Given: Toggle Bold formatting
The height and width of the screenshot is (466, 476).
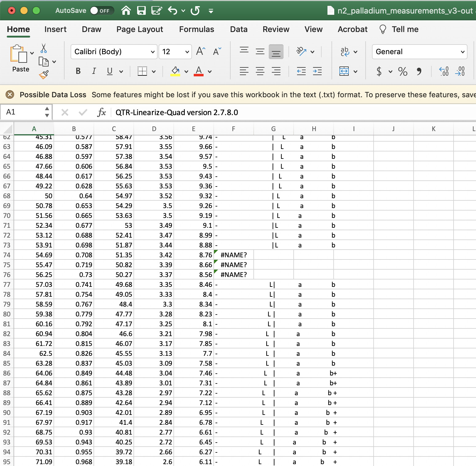Looking at the screenshot, I should click(78, 71).
